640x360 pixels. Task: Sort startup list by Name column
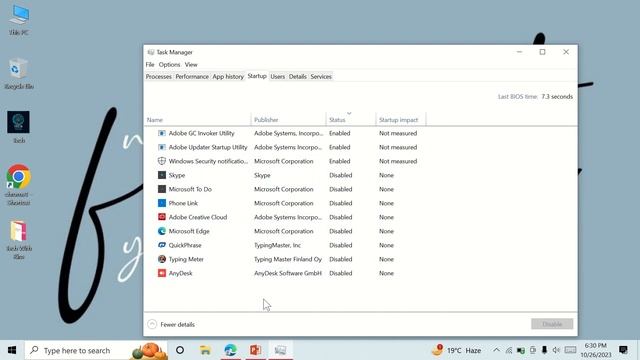tap(198, 119)
